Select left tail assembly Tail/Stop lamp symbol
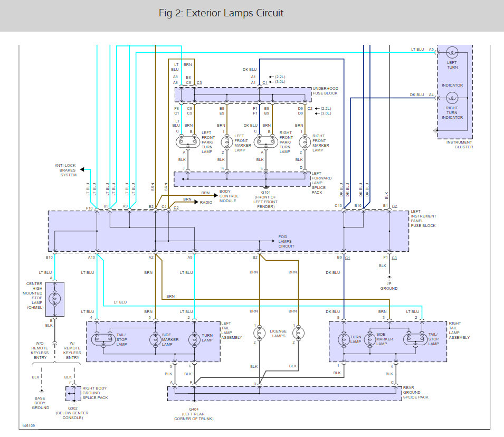 103,339
